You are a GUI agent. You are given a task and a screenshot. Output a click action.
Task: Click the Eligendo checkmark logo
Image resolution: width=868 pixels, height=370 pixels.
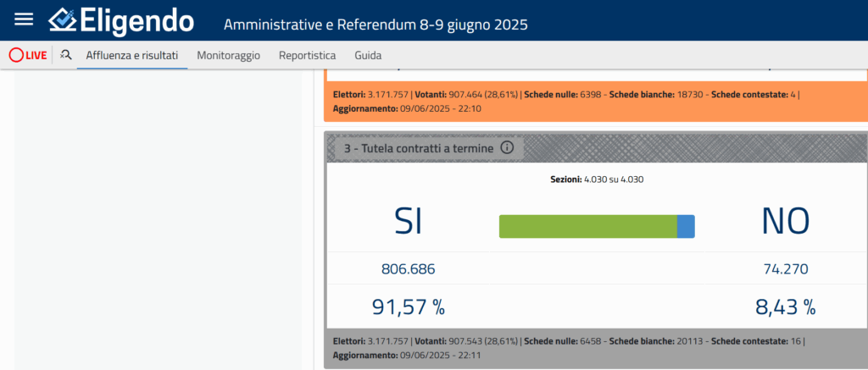tap(64, 20)
